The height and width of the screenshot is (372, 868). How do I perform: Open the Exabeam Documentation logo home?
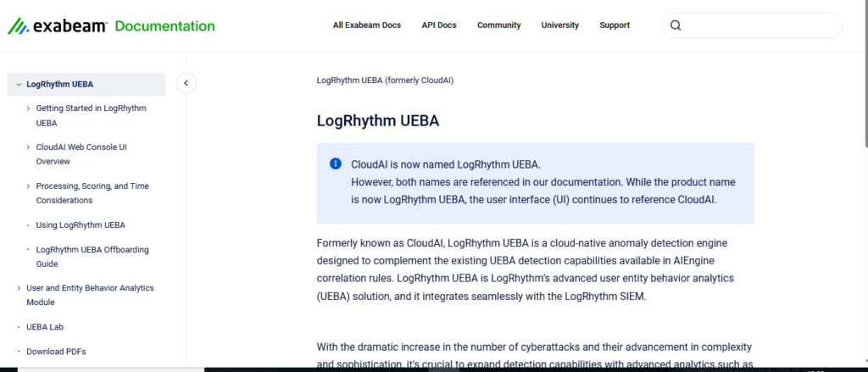pyautogui.click(x=111, y=26)
